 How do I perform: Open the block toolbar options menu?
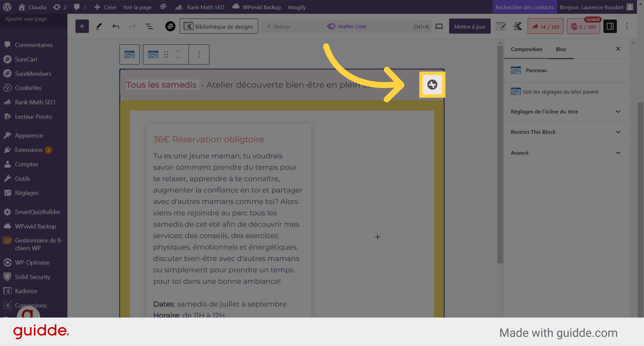199,54
